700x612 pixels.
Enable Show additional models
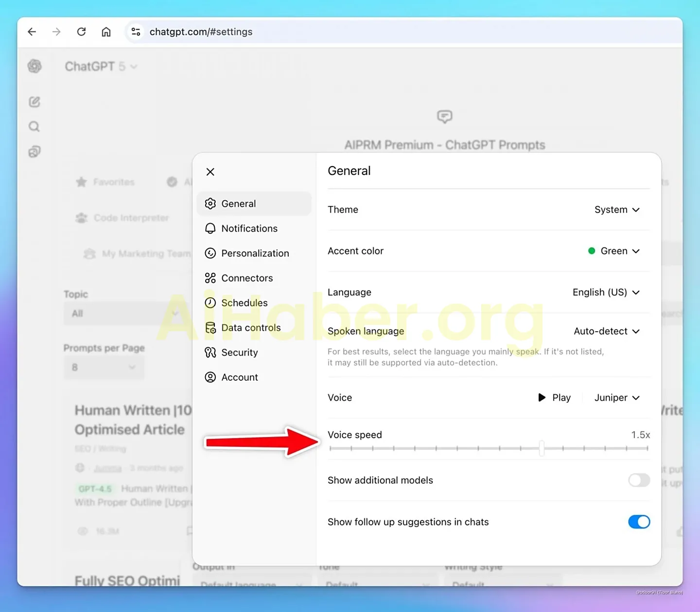pos(639,480)
